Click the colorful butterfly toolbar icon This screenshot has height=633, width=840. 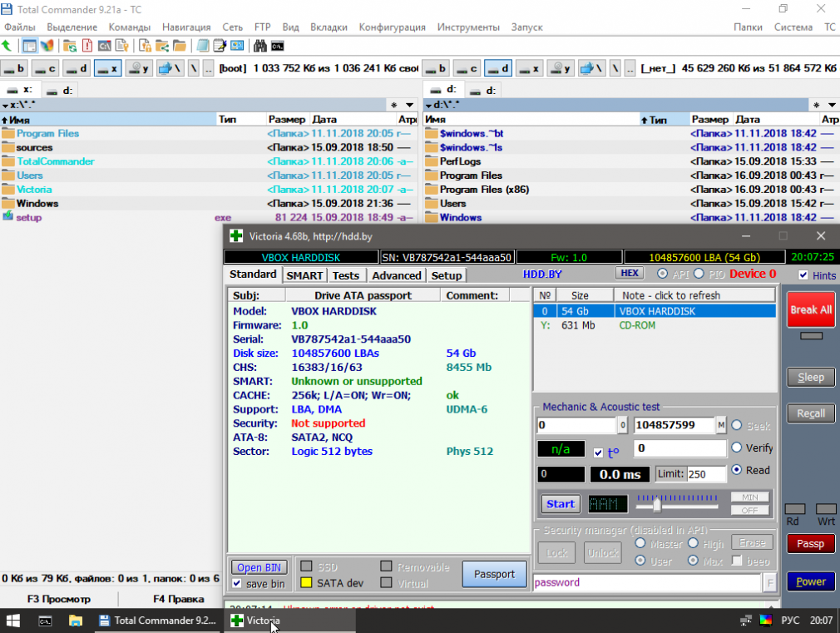point(47,46)
